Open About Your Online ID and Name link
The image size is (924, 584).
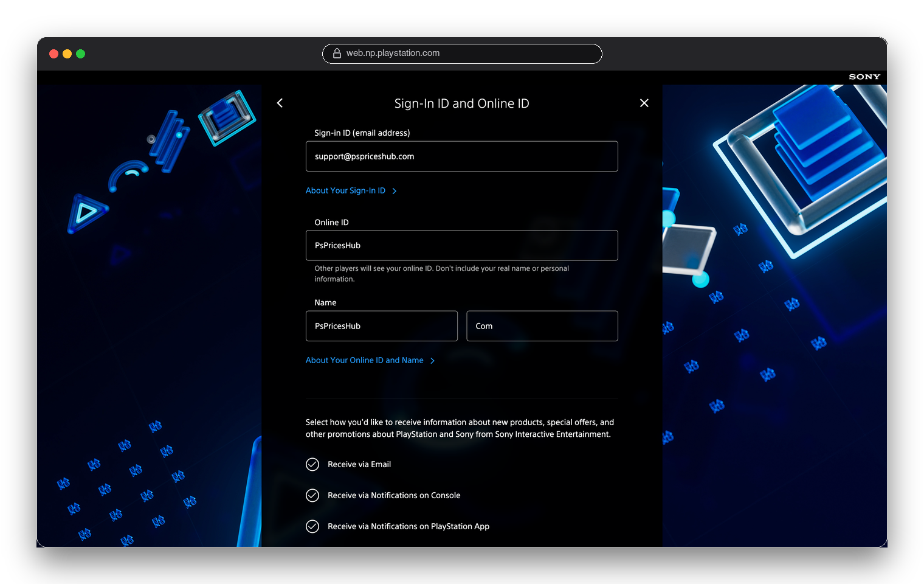point(365,360)
